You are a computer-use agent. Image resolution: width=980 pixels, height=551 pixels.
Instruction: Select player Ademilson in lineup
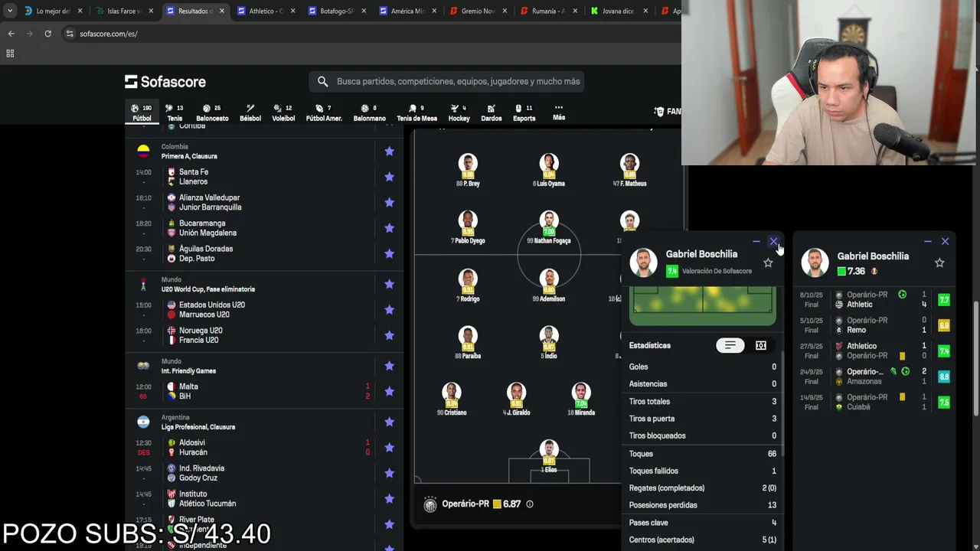[549, 285]
